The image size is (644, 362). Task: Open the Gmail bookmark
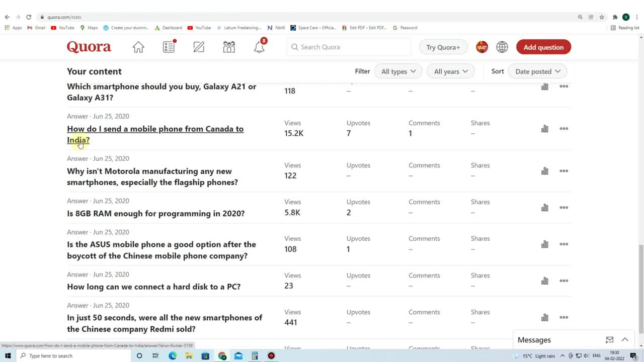coord(36,28)
